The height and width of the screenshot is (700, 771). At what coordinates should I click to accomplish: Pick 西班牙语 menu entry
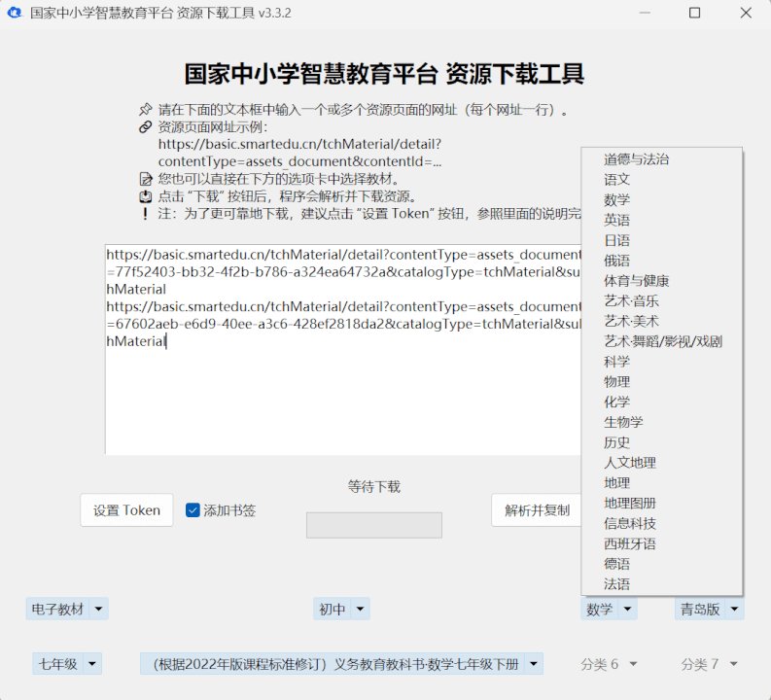pos(661,543)
